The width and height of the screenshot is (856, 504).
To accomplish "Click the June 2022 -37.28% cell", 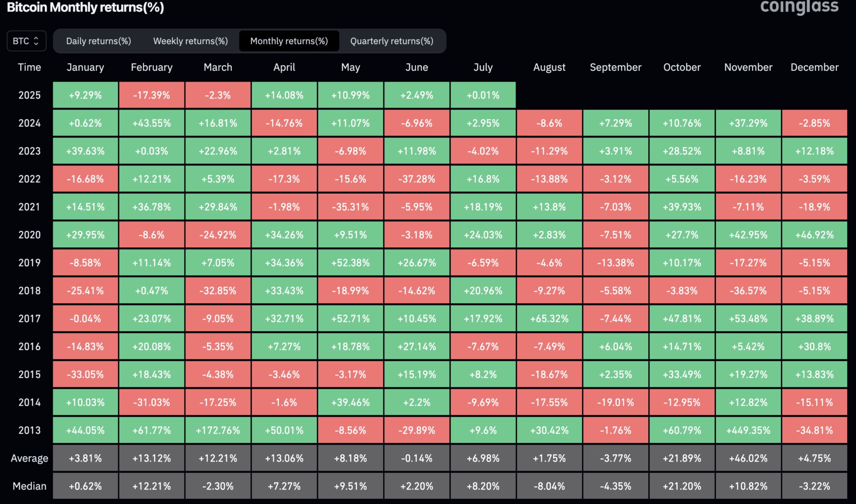I will click(417, 179).
